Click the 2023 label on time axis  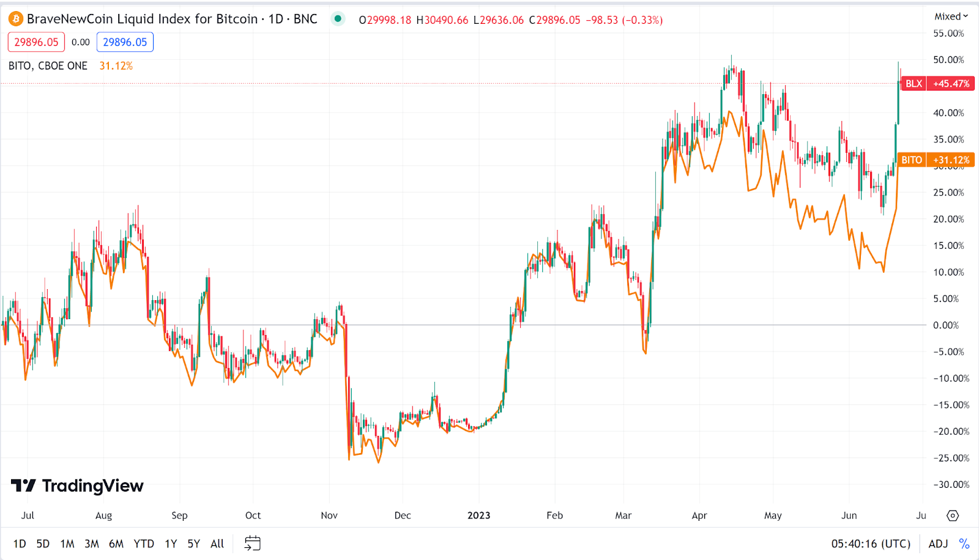tap(479, 515)
